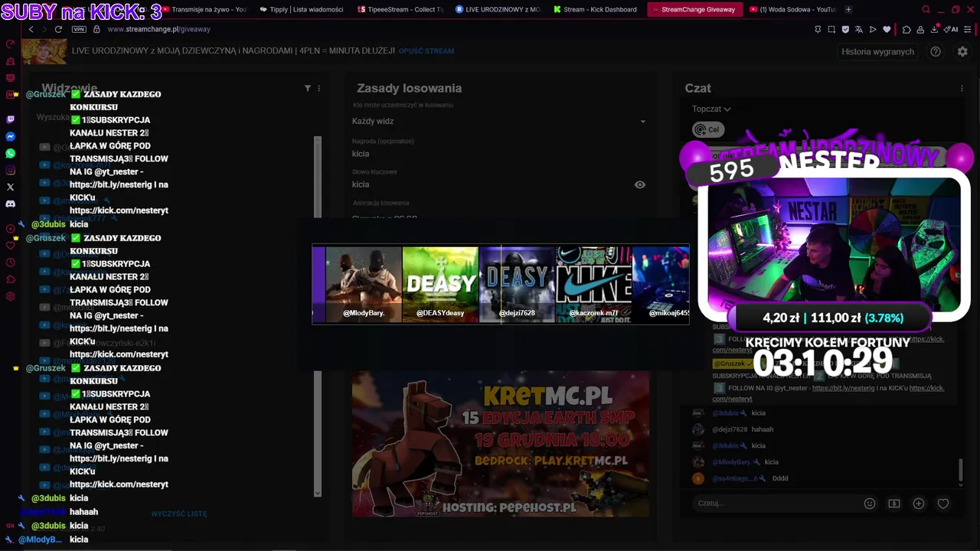Open the viewers filter funnel icon

pyautogui.click(x=308, y=88)
